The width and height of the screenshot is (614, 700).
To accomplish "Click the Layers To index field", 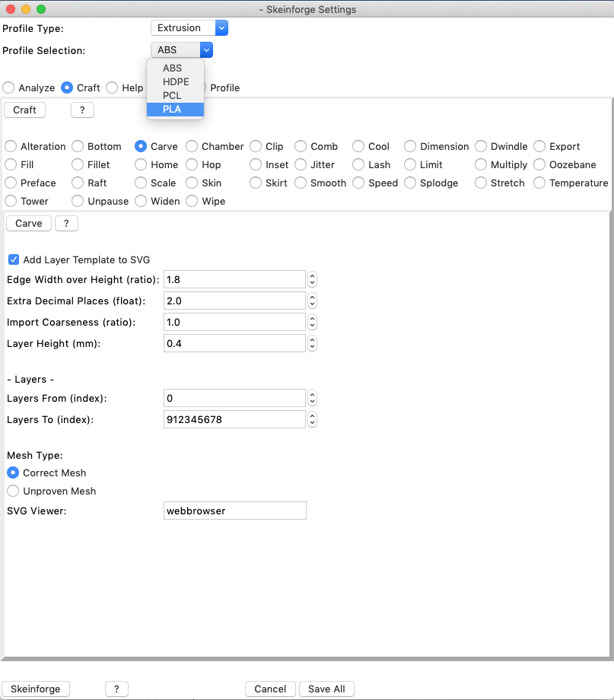I will pyautogui.click(x=234, y=420).
